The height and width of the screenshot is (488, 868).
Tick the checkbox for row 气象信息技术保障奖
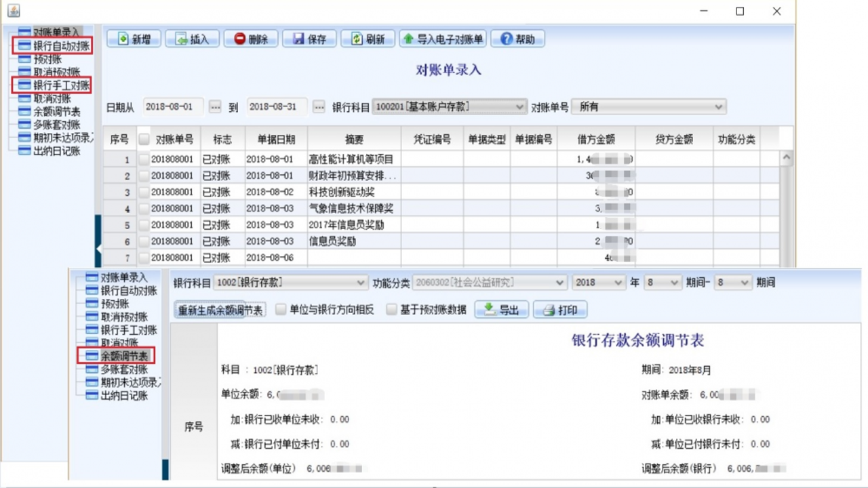tap(144, 208)
